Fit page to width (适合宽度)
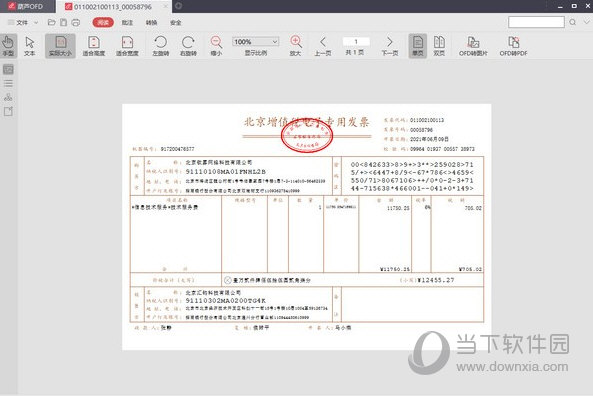This screenshot has width=593, height=396. [127, 46]
